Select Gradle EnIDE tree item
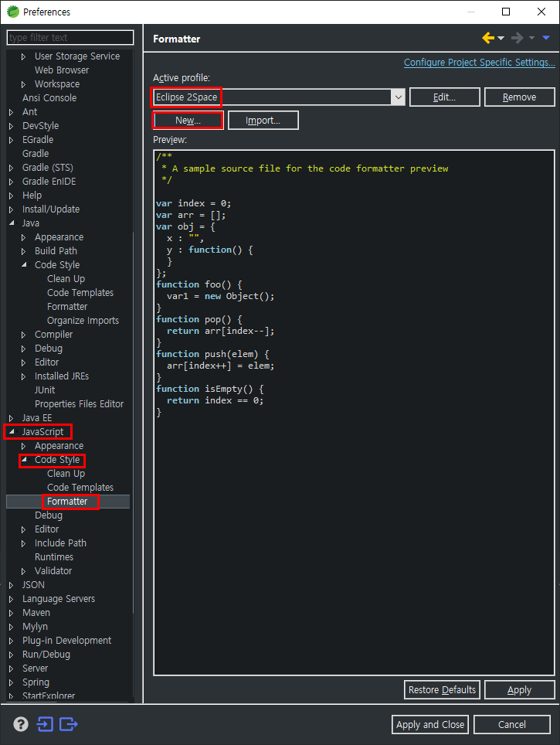This screenshot has width=560, height=745. 49,181
